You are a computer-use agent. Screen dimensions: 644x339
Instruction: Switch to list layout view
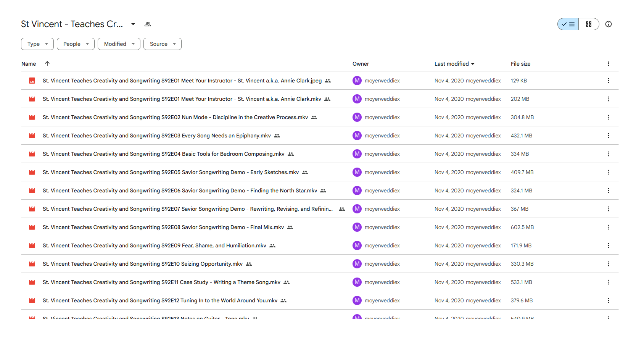(x=568, y=24)
